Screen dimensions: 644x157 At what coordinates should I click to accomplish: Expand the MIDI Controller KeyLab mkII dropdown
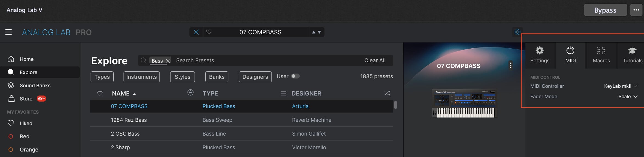(620, 86)
